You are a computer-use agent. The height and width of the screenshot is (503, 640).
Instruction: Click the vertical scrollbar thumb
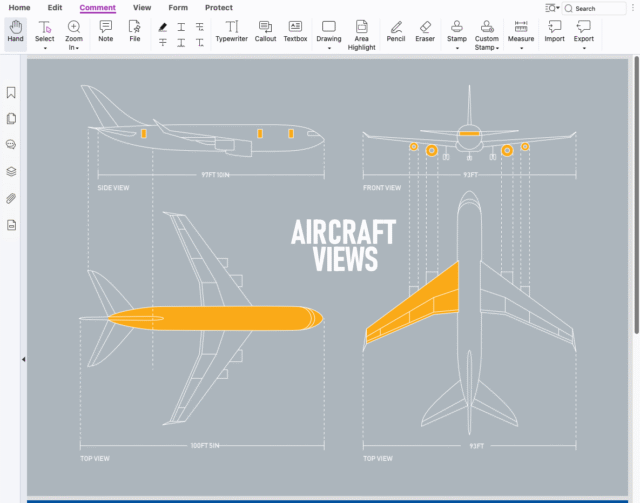coord(636,194)
